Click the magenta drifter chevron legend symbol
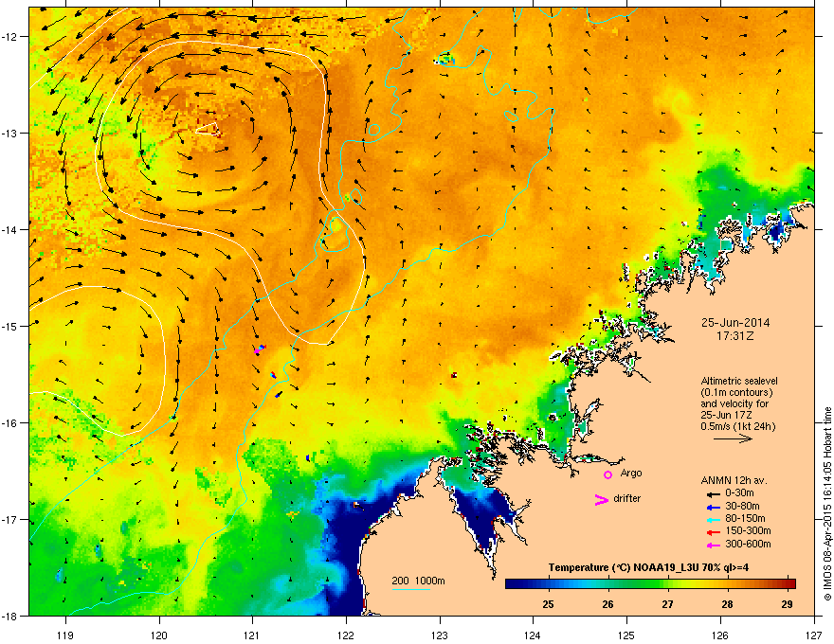Viewport: 834px width, 644px height. tap(601, 500)
